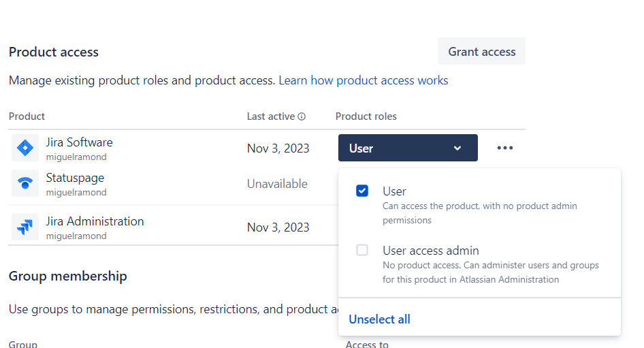Click Nov 3, 2023 in Jira Software row
Screen dimensions: 644x348
click(278, 148)
